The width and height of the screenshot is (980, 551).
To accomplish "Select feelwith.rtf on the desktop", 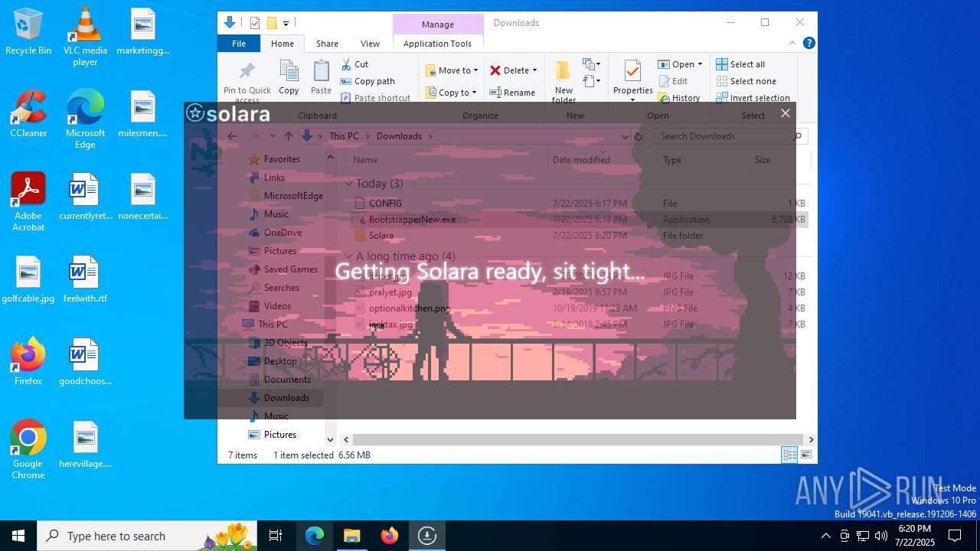I will (x=85, y=280).
